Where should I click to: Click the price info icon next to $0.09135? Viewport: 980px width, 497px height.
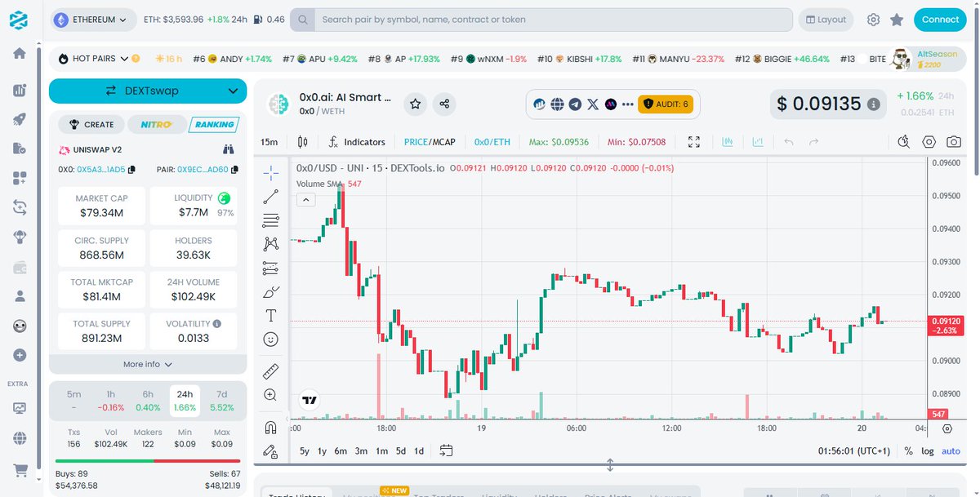point(873,104)
